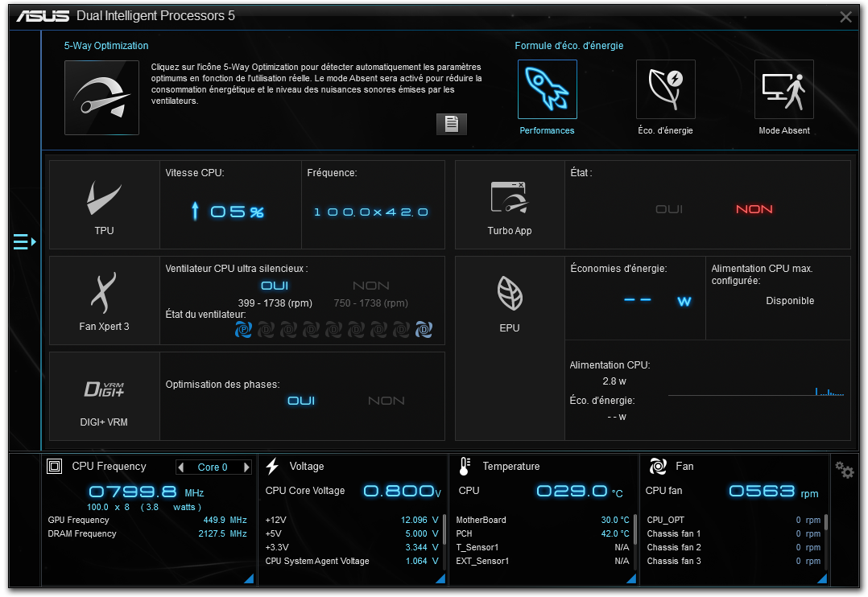Viewport: 868px width, 597px height.
Task: Open the Turbo App panel
Action: click(x=510, y=204)
